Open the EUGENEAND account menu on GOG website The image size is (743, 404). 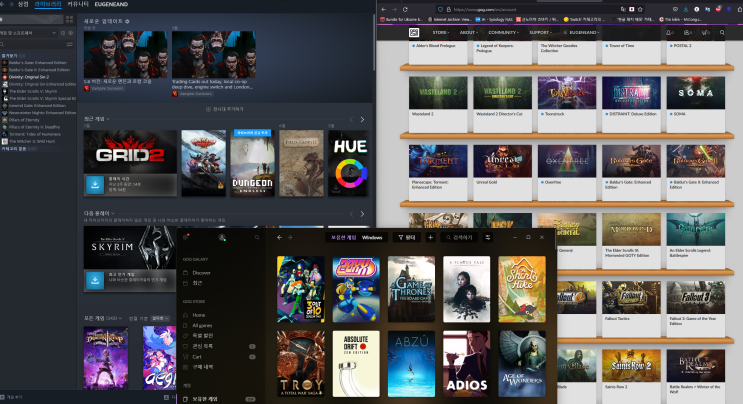pyautogui.click(x=582, y=33)
